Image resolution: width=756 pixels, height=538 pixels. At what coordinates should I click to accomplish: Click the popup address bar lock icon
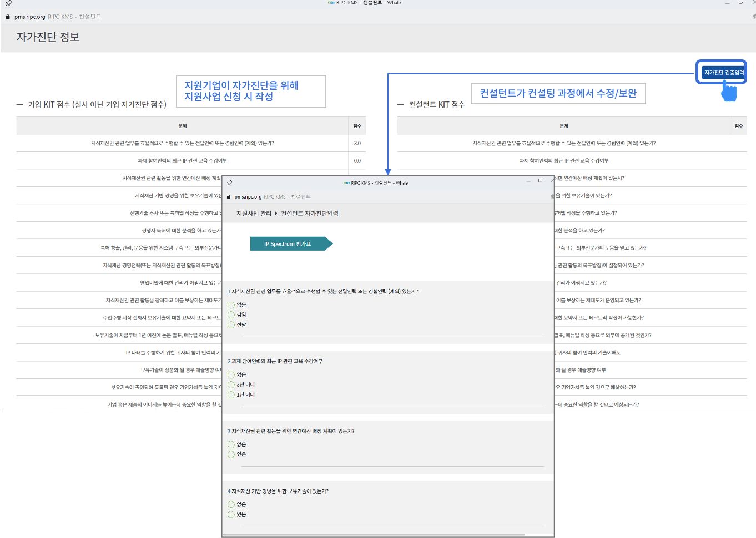228,197
